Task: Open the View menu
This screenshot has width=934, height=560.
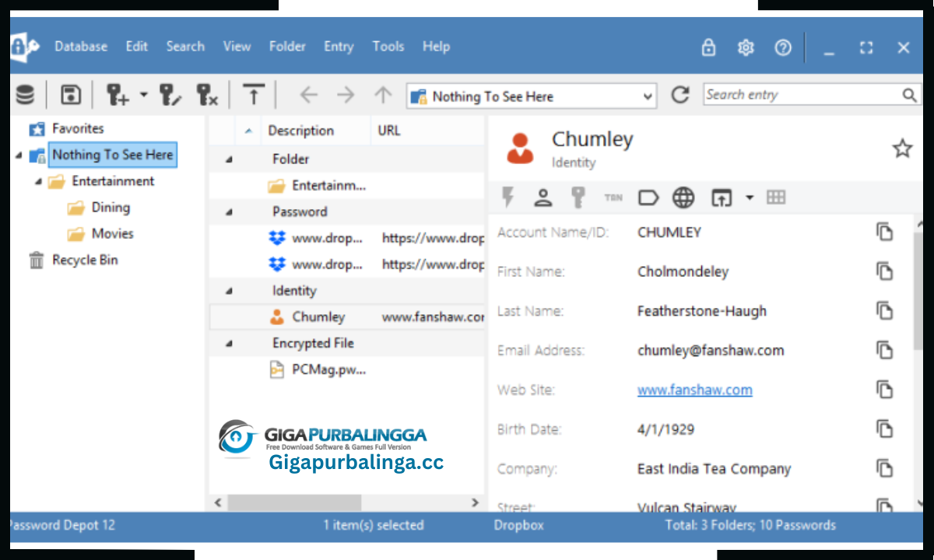Action: pos(237,47)
